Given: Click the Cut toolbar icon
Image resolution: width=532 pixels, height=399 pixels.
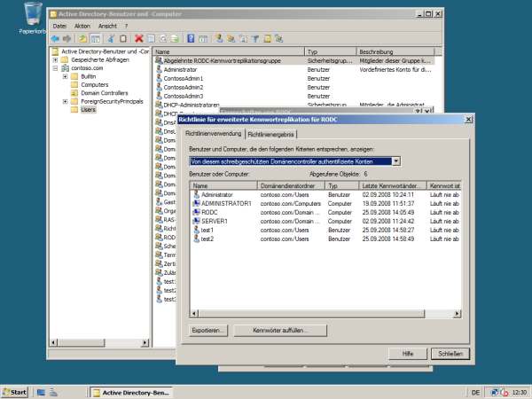Looking at the screenshot, I should (111, 39).
